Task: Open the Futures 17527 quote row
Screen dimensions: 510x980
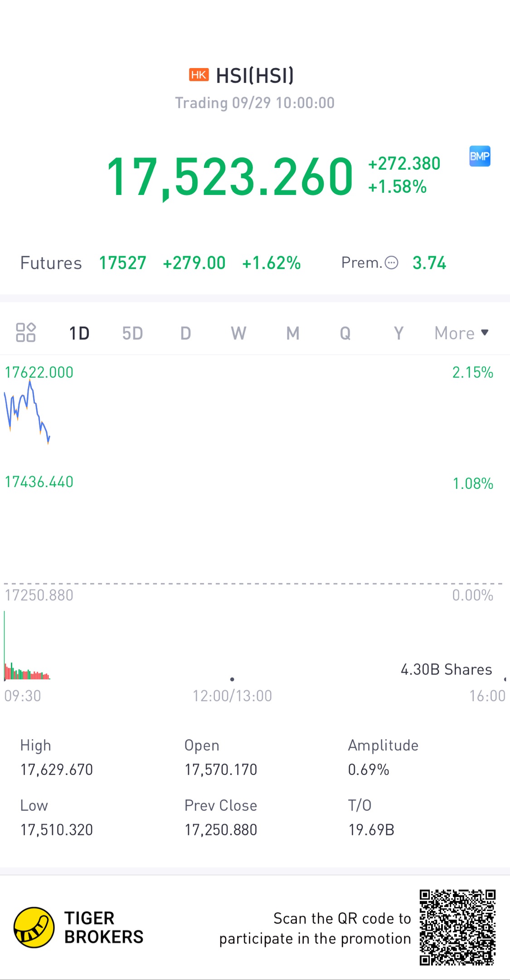Action: [x=122, y=263]
